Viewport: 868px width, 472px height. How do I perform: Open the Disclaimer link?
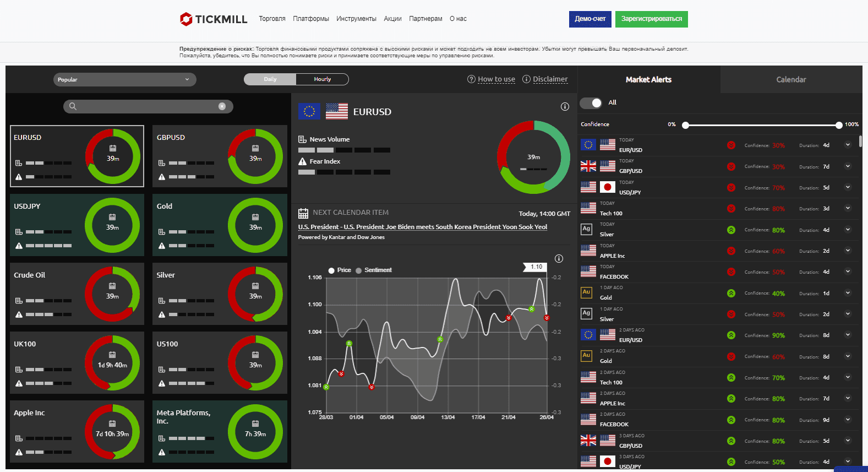coord(550,79)
